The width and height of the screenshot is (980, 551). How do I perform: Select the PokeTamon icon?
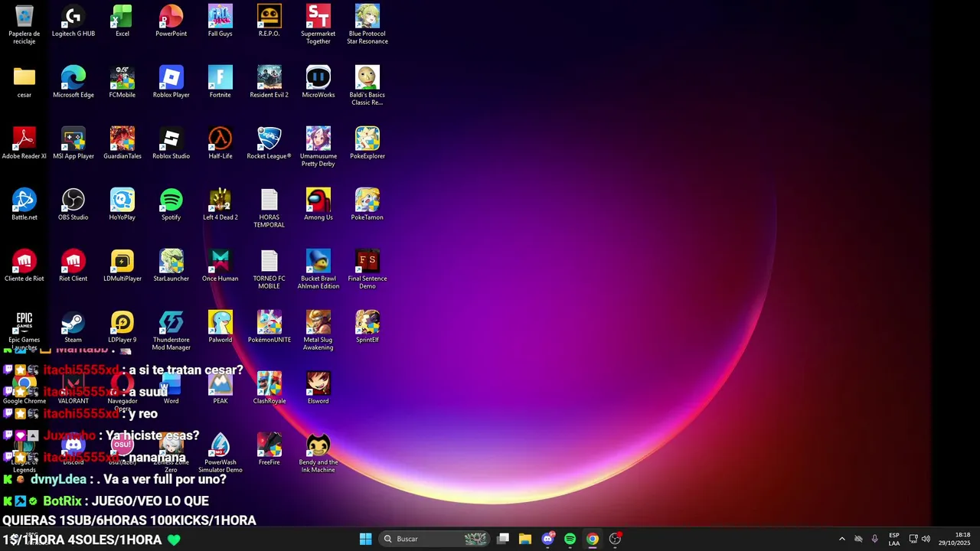pyautogui.click(x=367, y=204)
